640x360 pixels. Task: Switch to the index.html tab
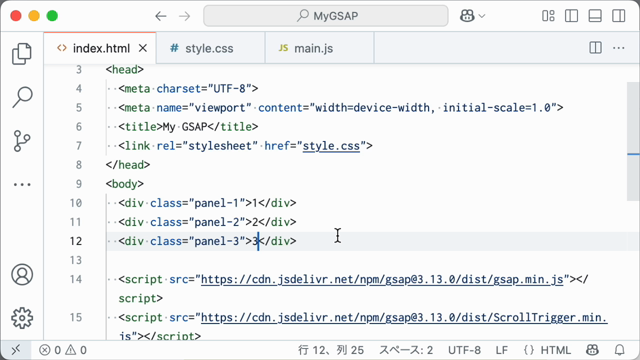click(100, 48)
